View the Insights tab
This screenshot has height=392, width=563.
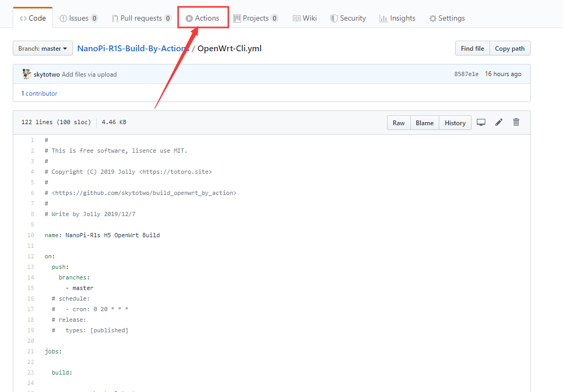397,18
